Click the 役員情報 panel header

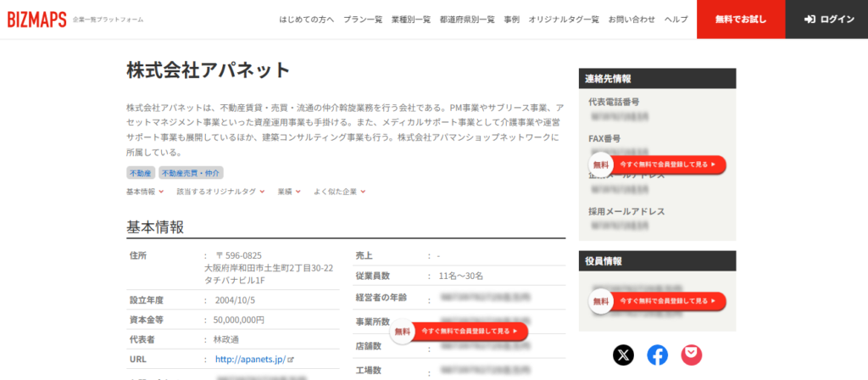coord(657,261)
